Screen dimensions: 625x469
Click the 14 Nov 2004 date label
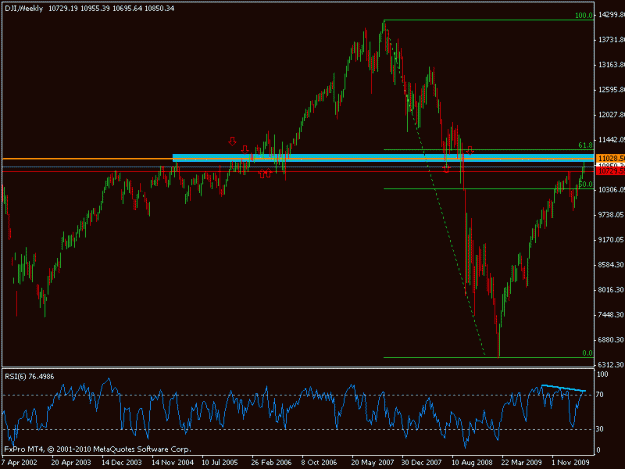pyautogui.click(x=173, y=462)
